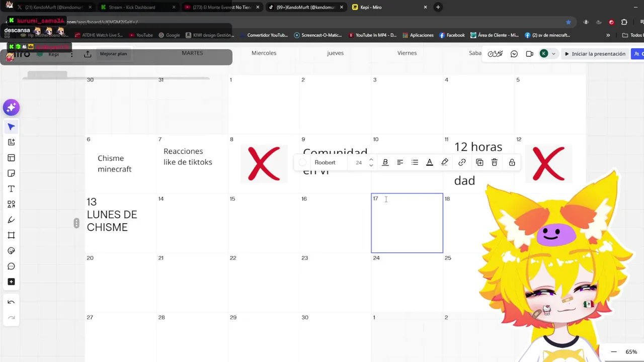Screen dimensions: 644x362
Task: Duplicate the selected cell
Action: pos(479,162)
